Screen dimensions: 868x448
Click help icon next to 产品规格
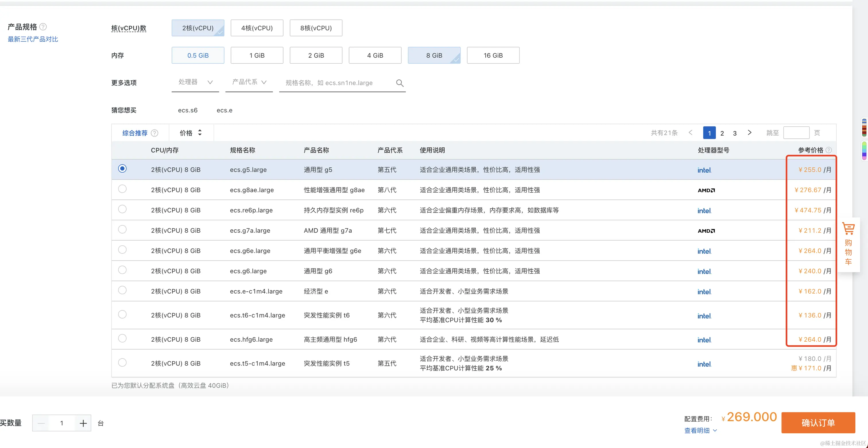click(x=43, y=27)
